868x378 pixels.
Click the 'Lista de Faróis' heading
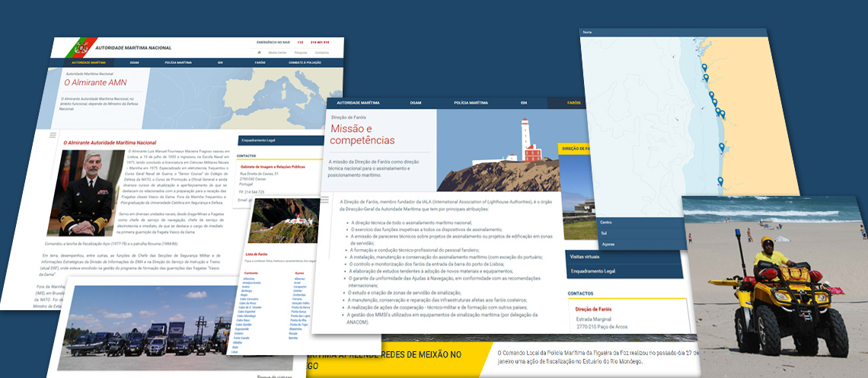click(257, 255)
